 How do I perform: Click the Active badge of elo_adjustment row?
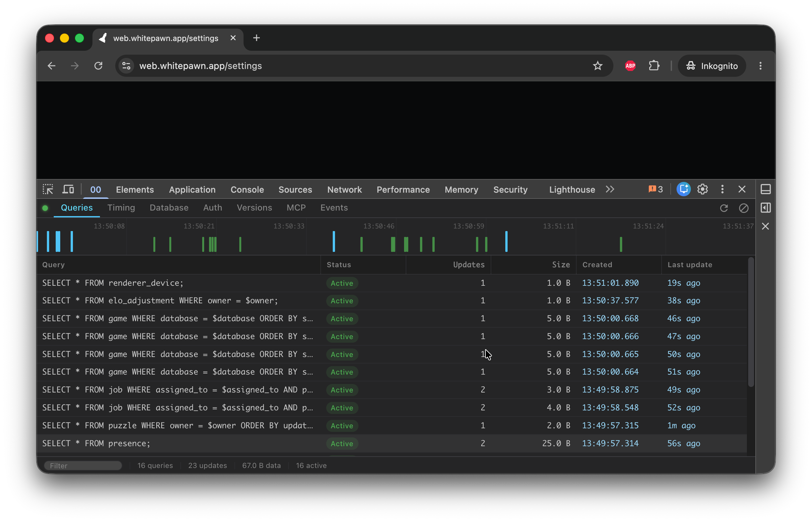342,301
